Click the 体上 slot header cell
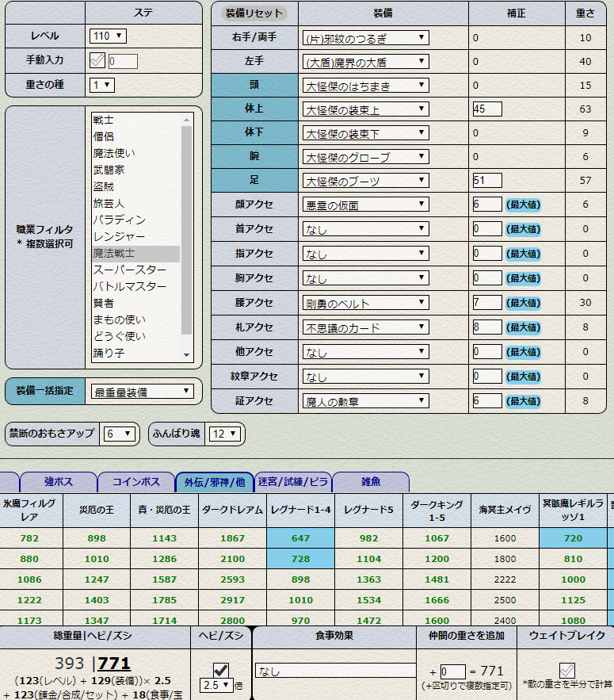 [x=254, y=109]
